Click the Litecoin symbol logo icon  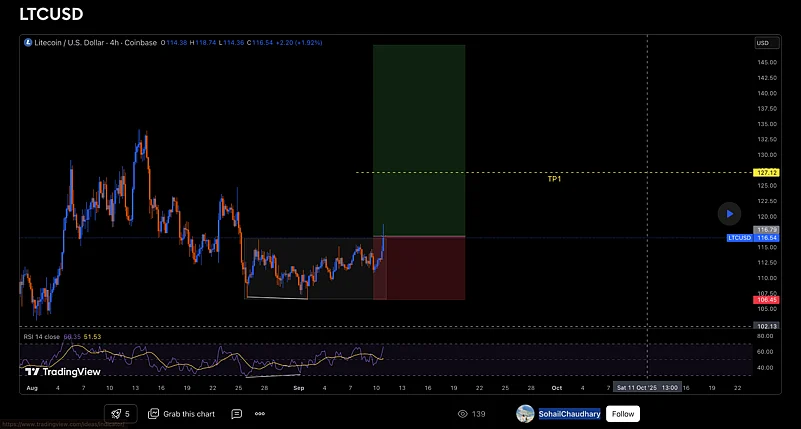[28, 43]
